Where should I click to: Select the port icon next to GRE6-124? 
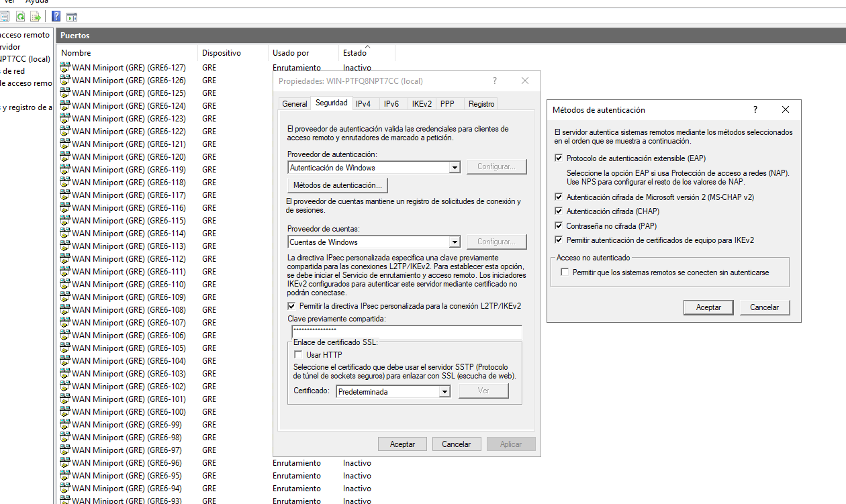(x=65, y=106)
